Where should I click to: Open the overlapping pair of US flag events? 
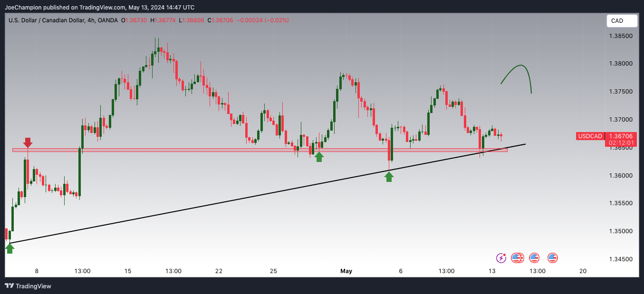(518, 258)
